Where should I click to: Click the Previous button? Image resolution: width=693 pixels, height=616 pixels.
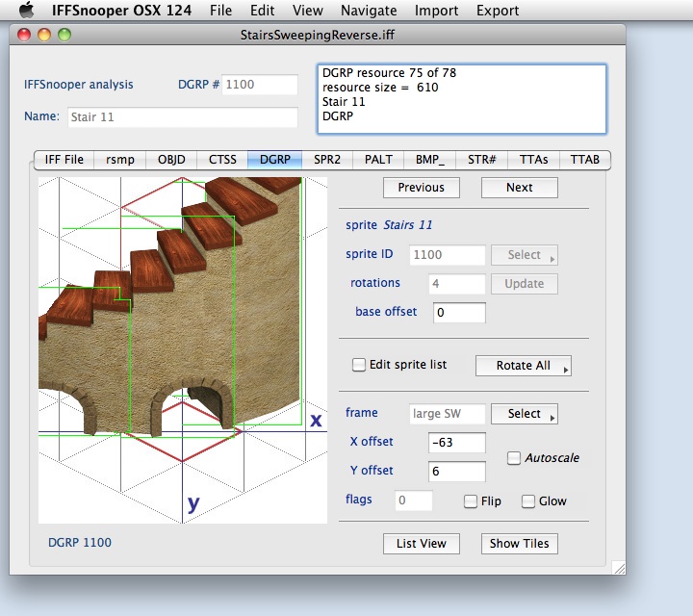(421, 188)
